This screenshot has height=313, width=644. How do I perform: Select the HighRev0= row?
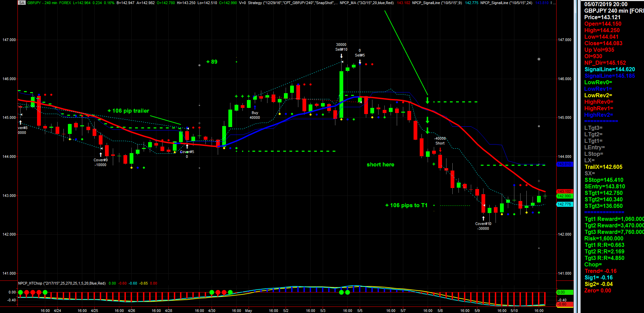(x=599, y=102)
